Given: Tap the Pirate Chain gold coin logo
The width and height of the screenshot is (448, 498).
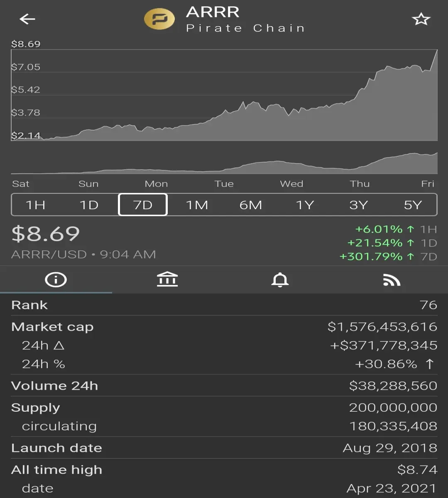Looking at the screenshot, I should (159, 19).
